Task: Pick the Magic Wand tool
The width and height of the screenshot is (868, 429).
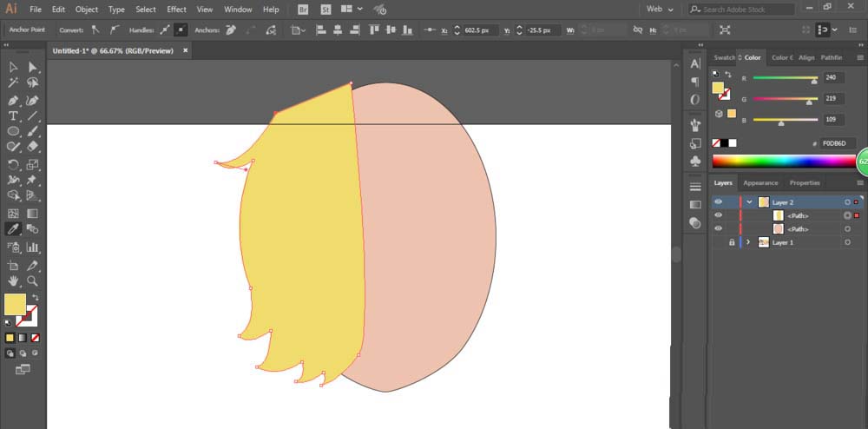Action: (13, 82)
